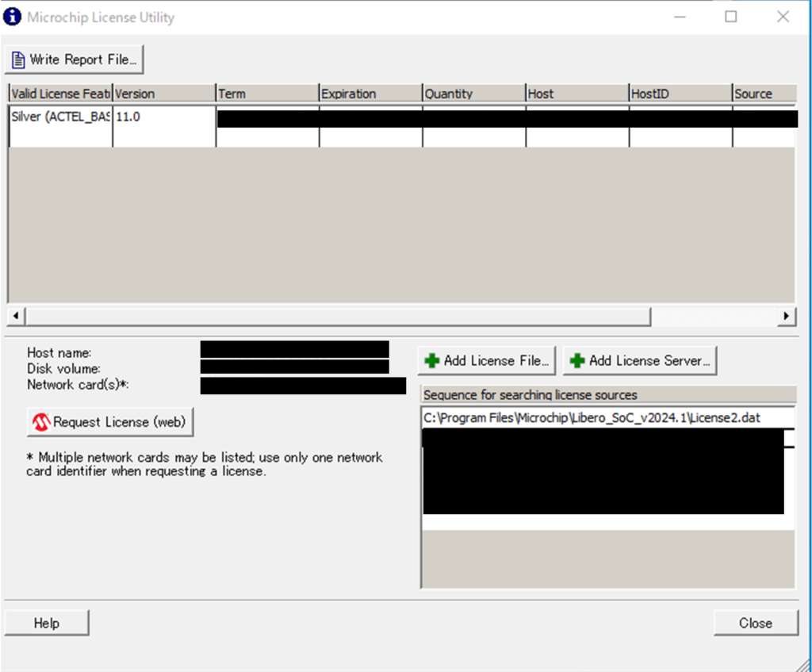
Task: Click the green plus on Add License Server
Action: [x=577, y=361]
